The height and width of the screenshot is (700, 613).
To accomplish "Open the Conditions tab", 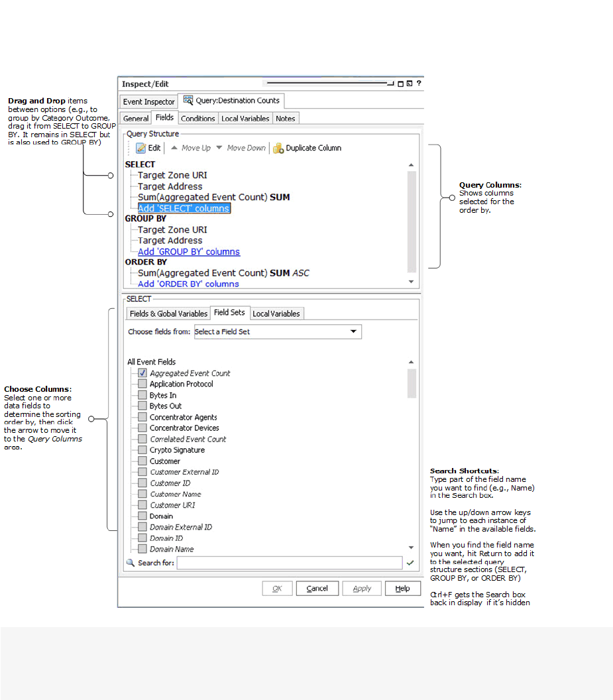I will (x=197, y=118).
